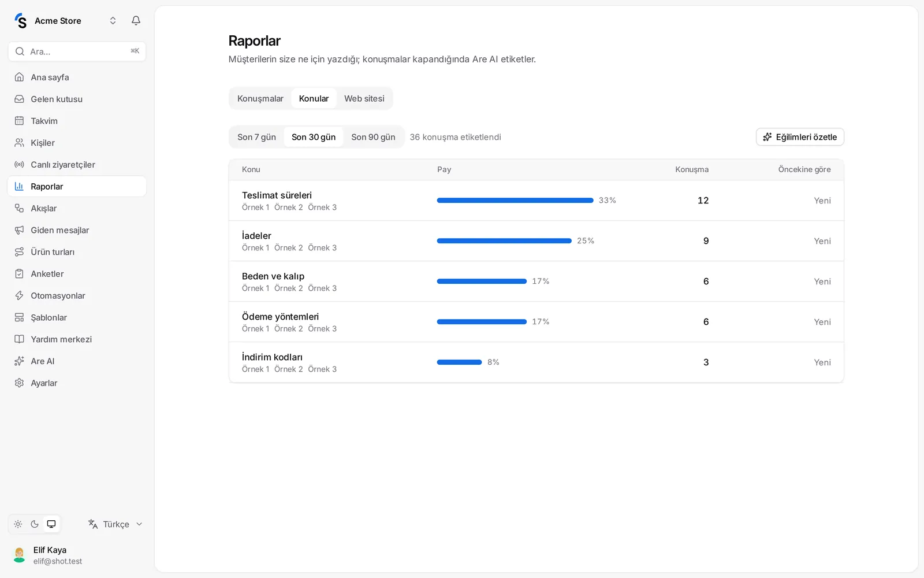Image resolution: width=924 pixels, height=578 pixels.
Task: Select the Konular tab
Action: click(x=314, y=99)
